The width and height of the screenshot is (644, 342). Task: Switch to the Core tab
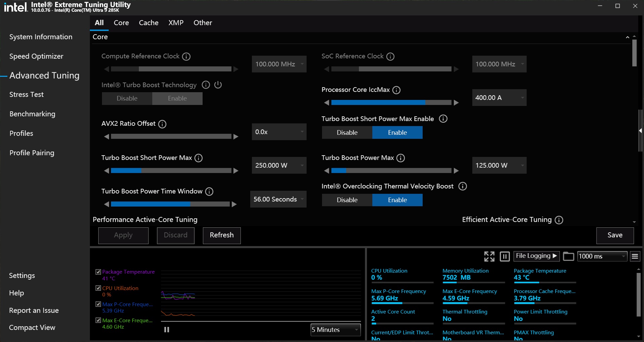[x=121, y=23]
